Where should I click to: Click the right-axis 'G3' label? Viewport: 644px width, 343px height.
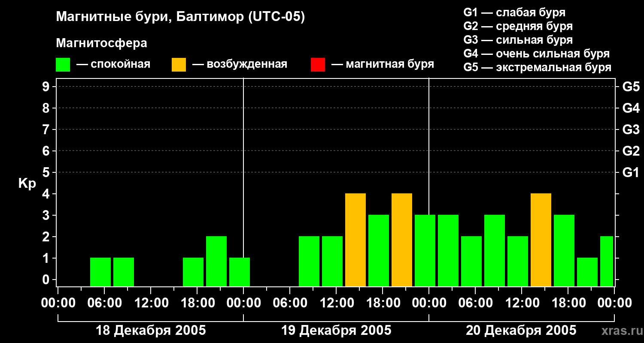tap(631, 129)
